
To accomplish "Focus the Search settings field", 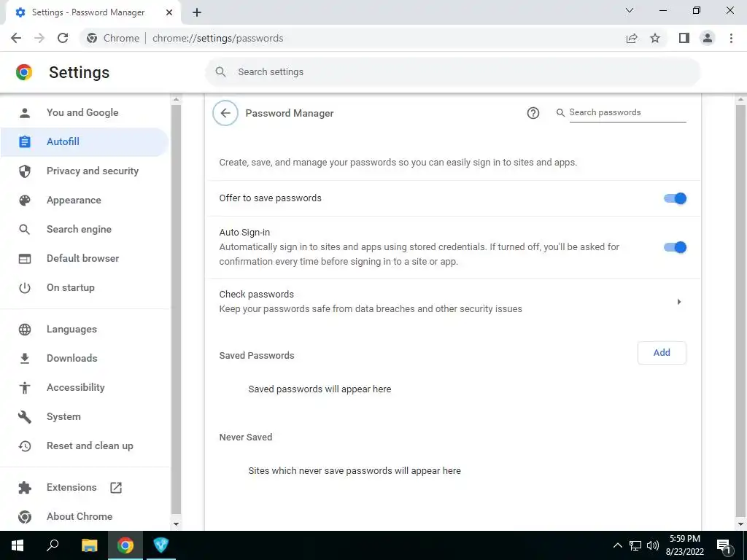I will (x=452, y=72).
